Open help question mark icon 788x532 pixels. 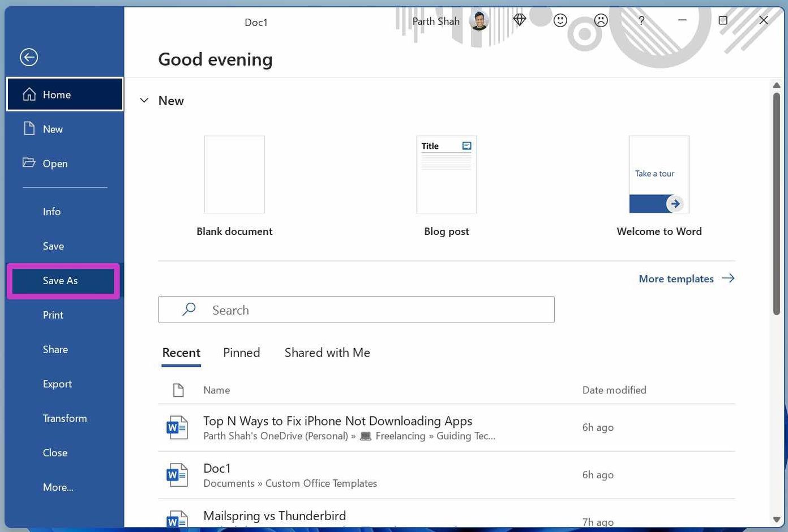pyautogui.click(x=641, y=20)
